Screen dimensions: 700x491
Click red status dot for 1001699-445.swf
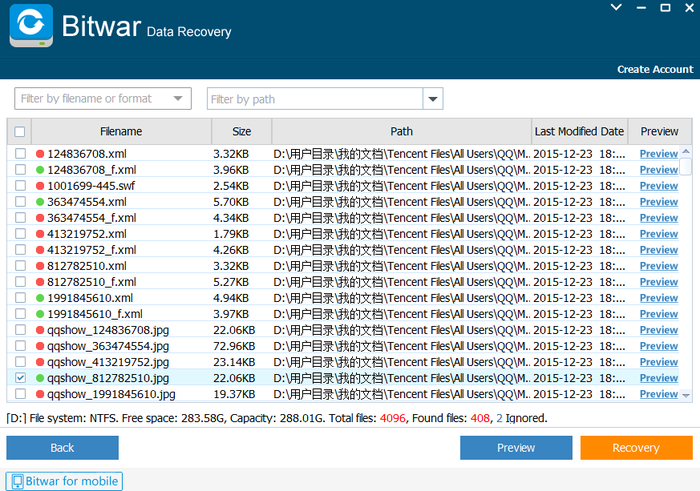(40, 186)
